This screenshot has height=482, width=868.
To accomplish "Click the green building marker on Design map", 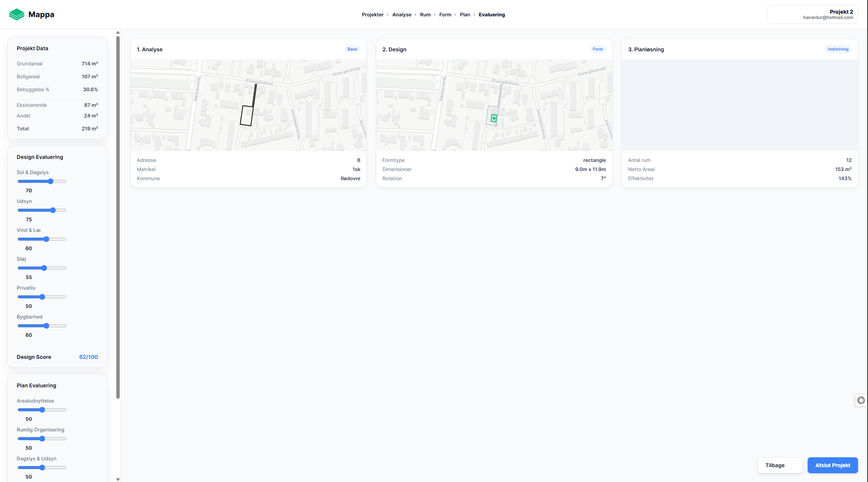I will point(494,118).
